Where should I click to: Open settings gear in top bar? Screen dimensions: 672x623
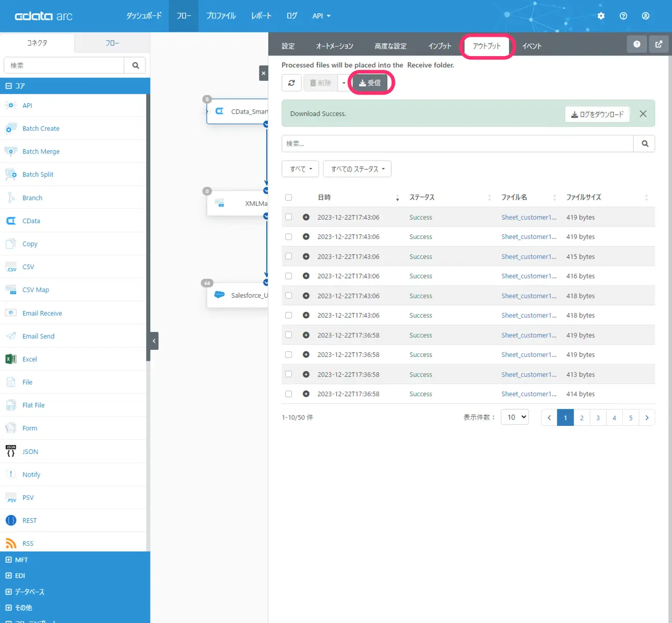point(601,16)
